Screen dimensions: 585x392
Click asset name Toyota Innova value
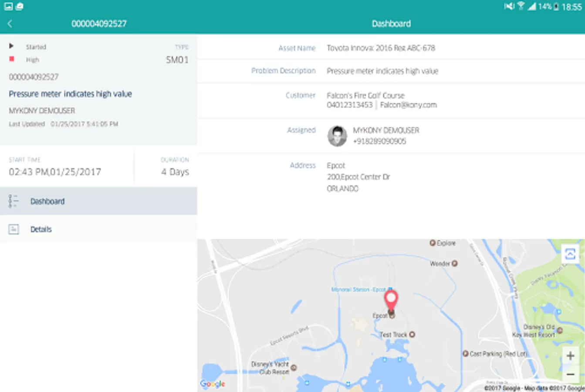click(x=381, y=48)
